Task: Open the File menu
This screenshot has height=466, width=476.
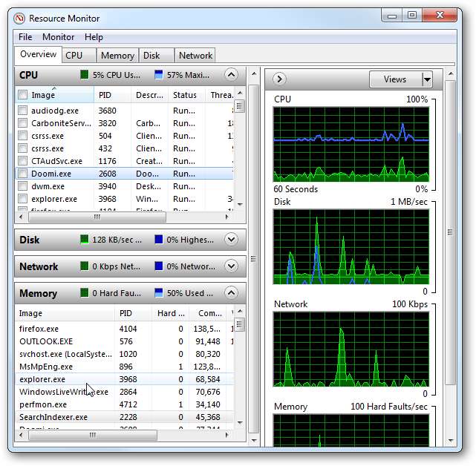Action: pyautogui.click(x=25, y=37)
